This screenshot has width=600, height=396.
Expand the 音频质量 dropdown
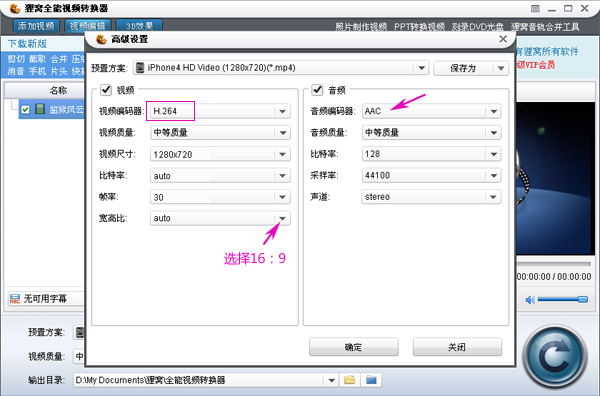[x=494, y=133]
